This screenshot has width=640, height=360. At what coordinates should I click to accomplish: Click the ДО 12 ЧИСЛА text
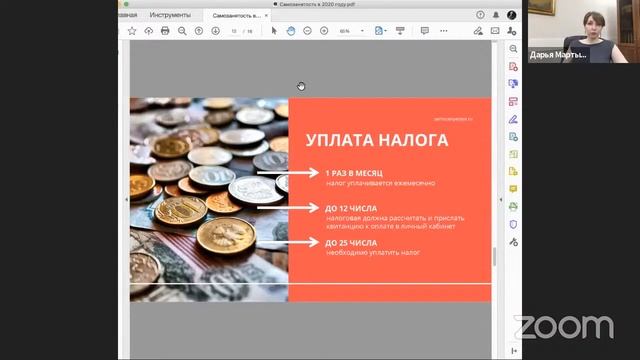click(351, 209)
